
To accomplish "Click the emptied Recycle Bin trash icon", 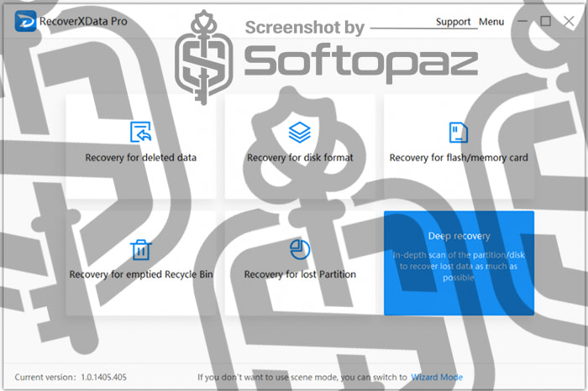I will (x=140, y=249).
